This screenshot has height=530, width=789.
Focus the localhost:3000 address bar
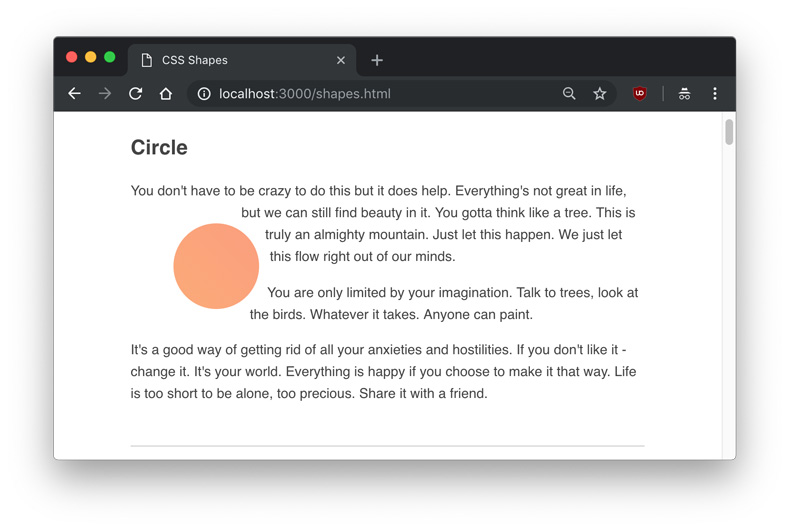tap(380, 94)
